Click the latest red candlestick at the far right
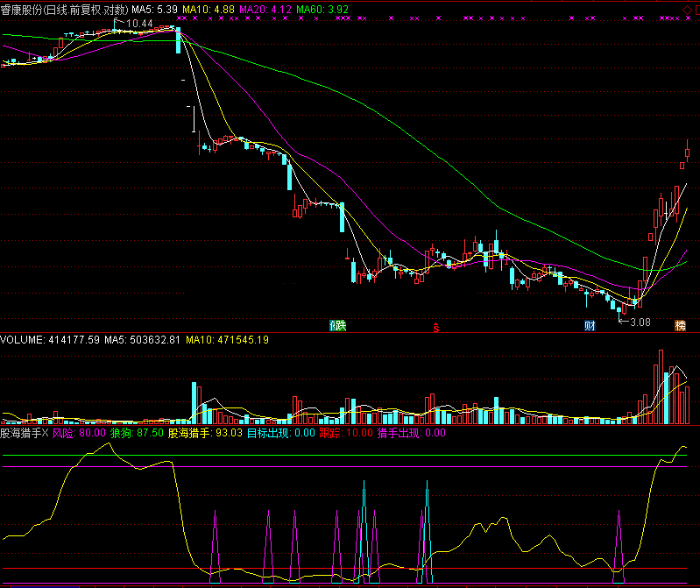Viewport: 700px width, 588px height. [688, 152]
